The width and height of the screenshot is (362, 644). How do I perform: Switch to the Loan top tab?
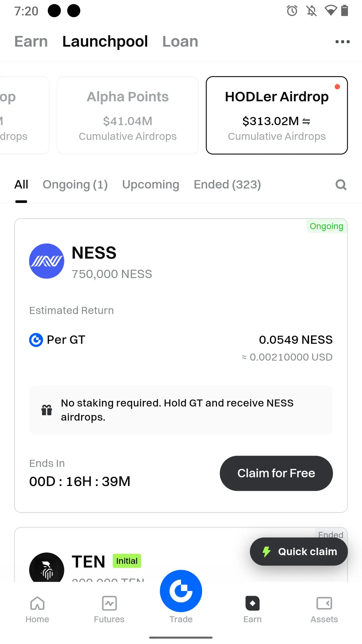coord(180,42)
